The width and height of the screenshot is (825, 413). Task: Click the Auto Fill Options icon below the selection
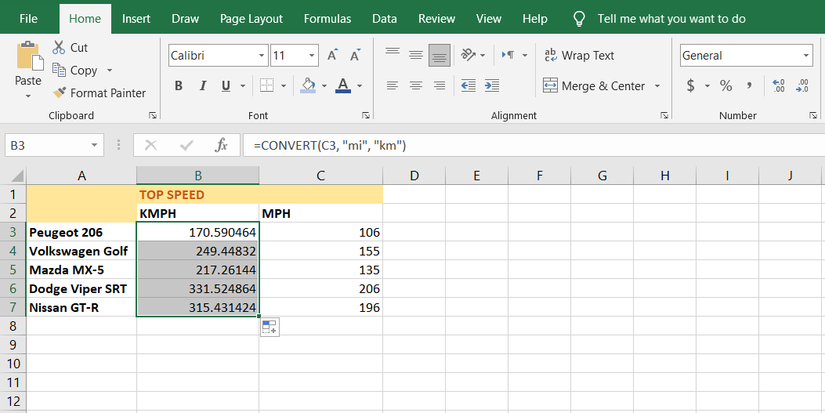tap(269, 328)
